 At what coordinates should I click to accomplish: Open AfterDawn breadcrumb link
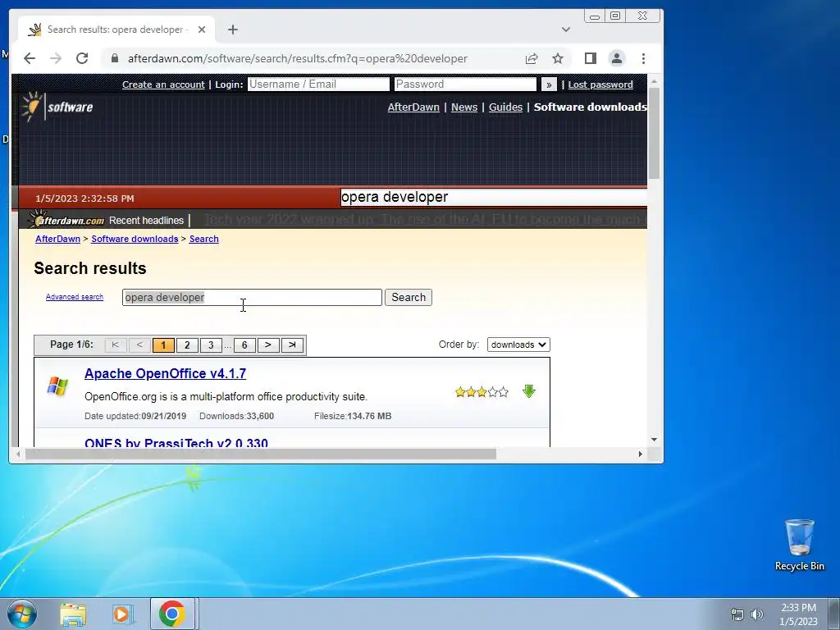58,239
